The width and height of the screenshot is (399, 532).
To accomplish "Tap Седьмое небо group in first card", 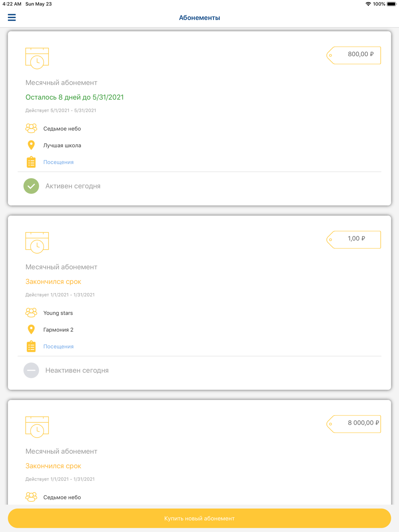I will (x=62, y=129).
